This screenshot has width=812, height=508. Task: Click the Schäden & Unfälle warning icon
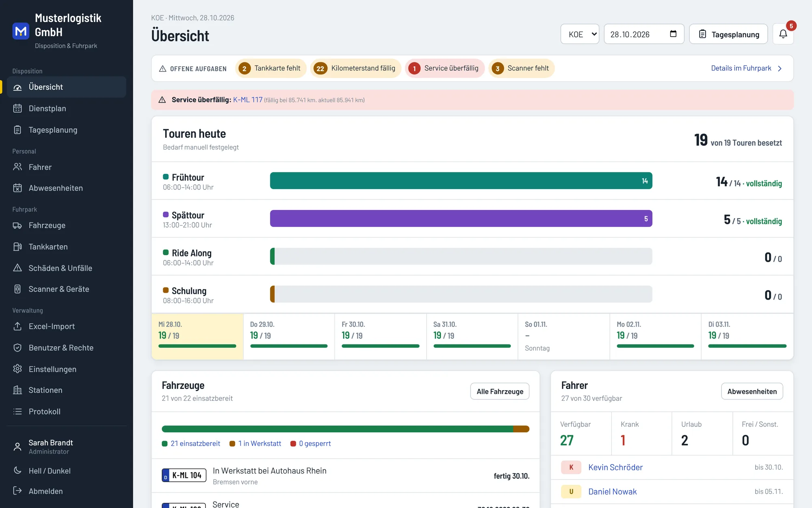[17, 268]
